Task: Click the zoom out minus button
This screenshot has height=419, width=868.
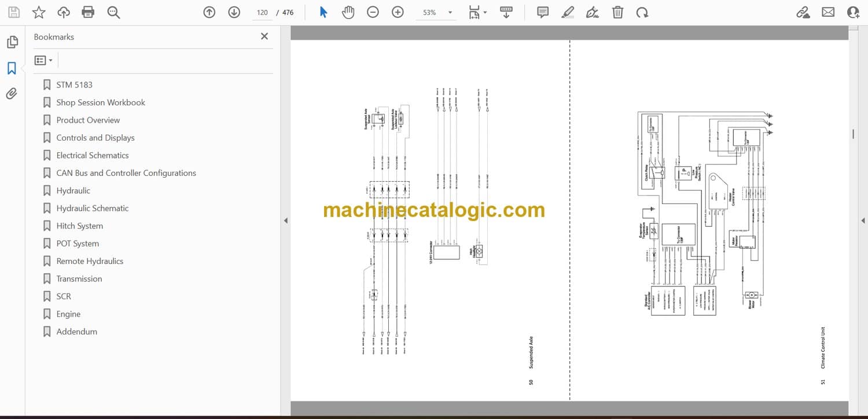Action: pos(373,12)
